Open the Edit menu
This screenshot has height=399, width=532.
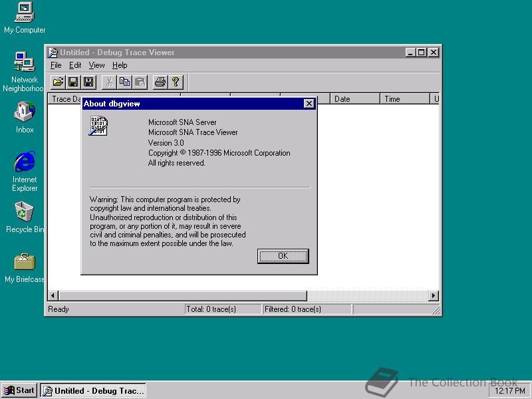(75, 65)
